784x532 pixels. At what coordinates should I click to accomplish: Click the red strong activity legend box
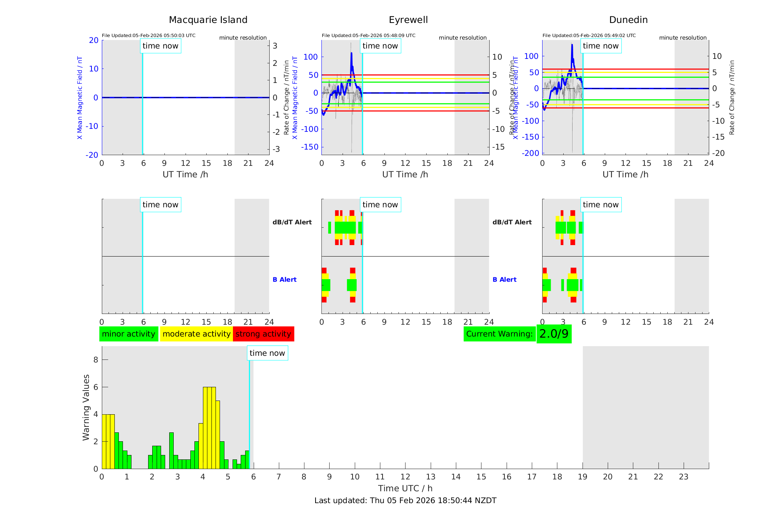[x=263, y=334]
